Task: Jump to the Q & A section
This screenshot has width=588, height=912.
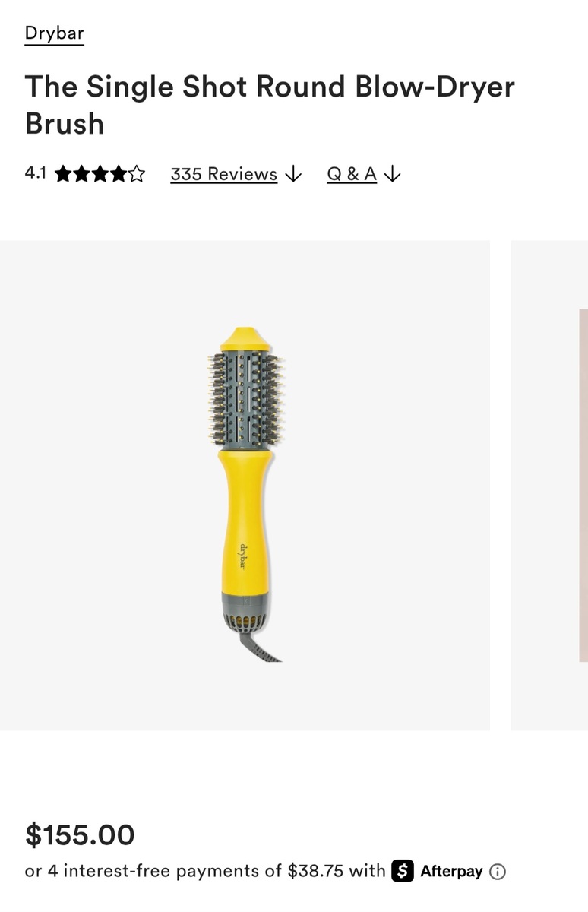Action: [x=352, y=174]
